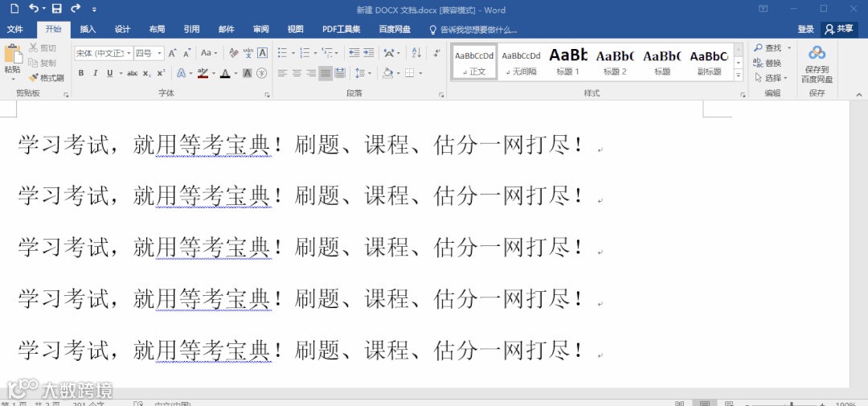This screenshot has width=868, height=406.
Task: Open the phonetic guide (wén) tool
Action: pos(248,53)
